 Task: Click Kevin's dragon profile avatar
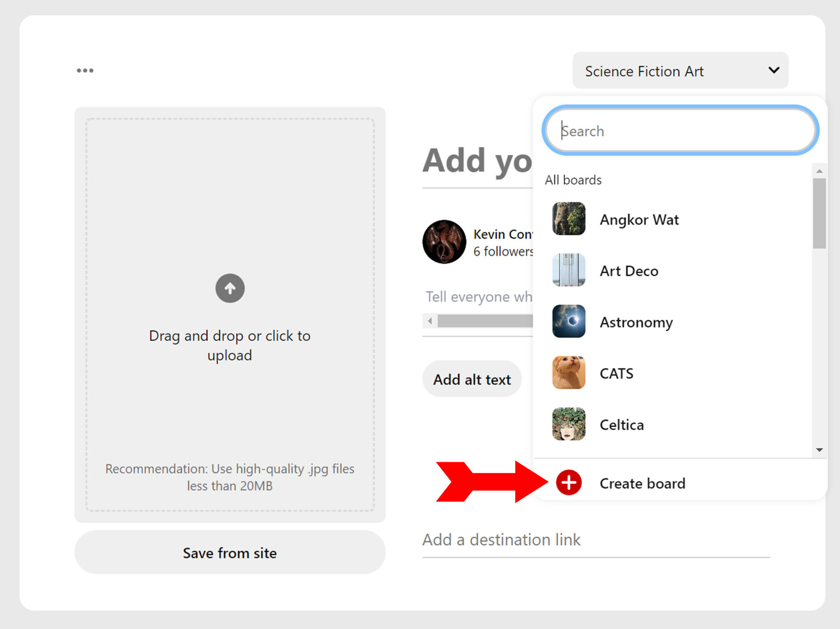click(x=444, y=242)
